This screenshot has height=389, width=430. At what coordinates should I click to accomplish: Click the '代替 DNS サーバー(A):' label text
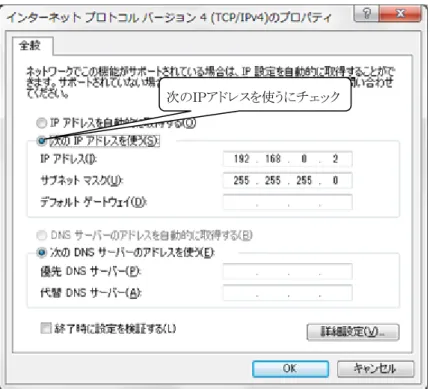tap(91, 293)
